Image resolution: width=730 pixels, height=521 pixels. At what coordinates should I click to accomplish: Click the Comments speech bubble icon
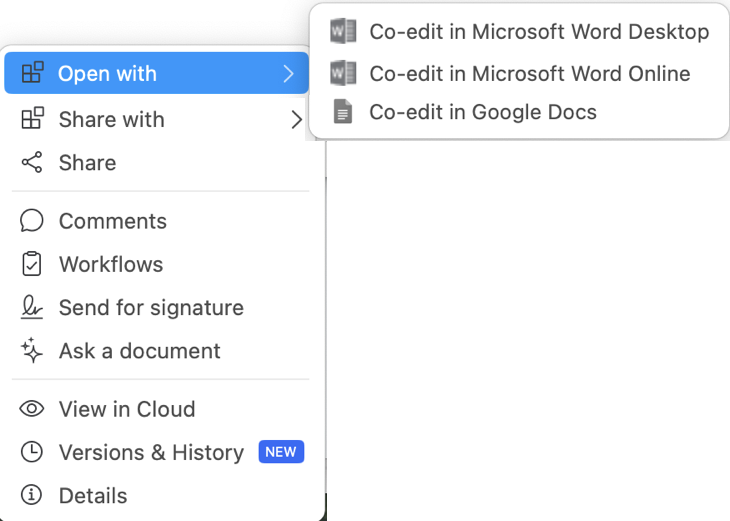32,220
